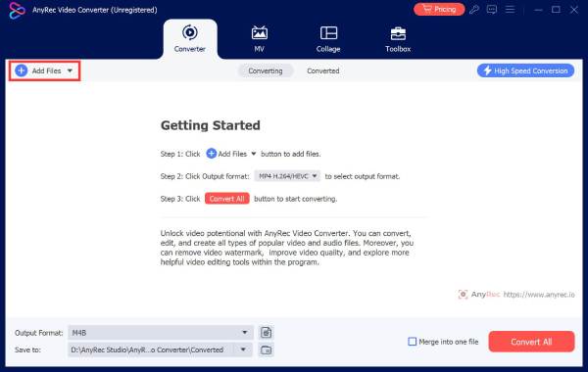Open the Collage tab
The image size is (588, 372).
click(328, 39)
